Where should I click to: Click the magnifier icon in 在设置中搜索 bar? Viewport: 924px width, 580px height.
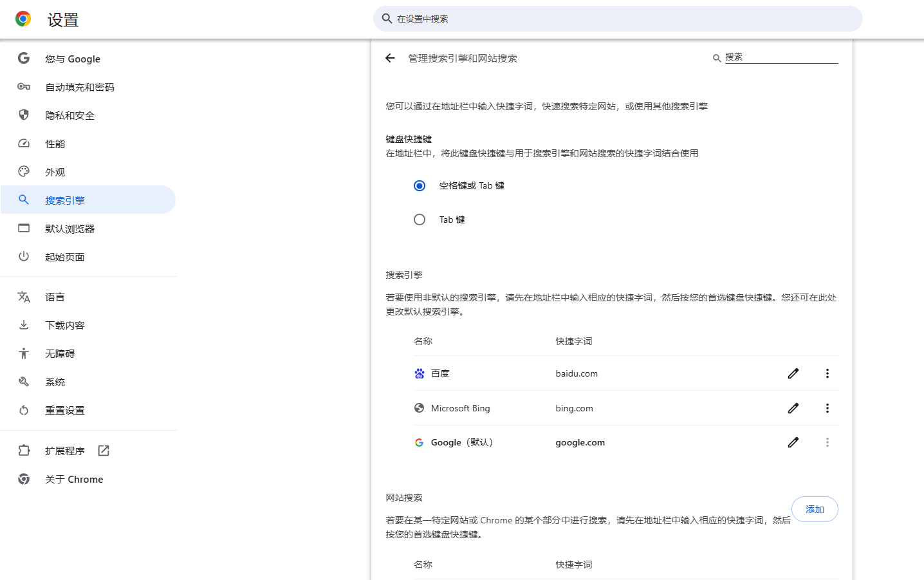click(x=387, y=19)
